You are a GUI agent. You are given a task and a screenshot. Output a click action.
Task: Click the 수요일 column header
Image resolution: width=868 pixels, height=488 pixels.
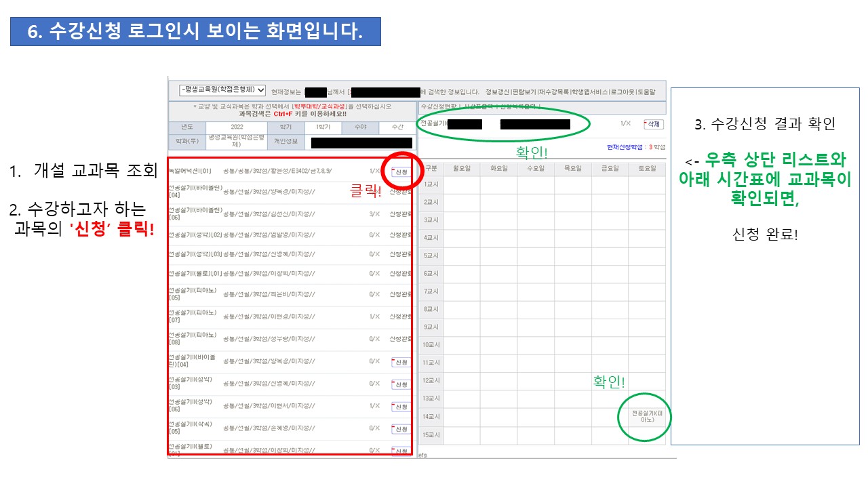click(536, 168)
